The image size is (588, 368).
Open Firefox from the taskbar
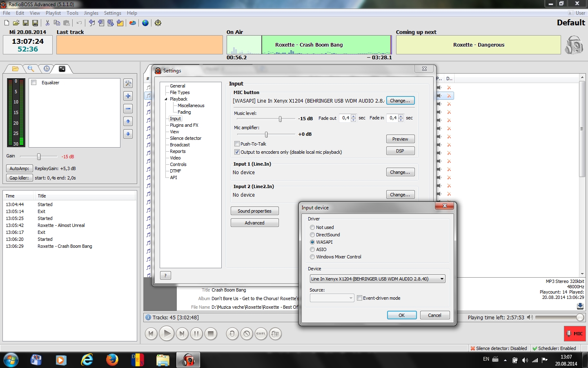tap(112, 360)
